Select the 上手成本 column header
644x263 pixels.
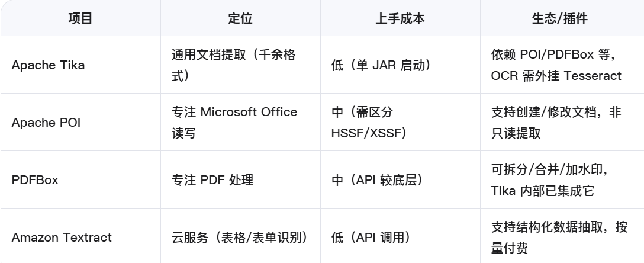400,18
